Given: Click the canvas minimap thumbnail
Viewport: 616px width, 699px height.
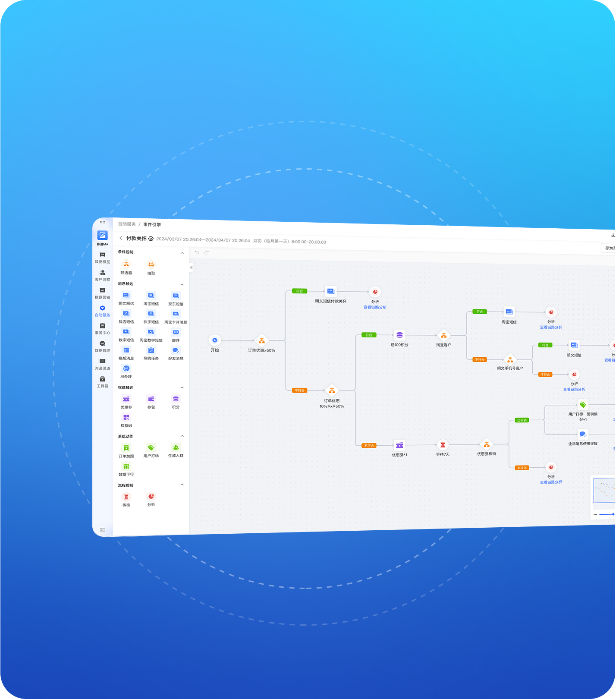Looking at the screenshot, I should [604, 491].
